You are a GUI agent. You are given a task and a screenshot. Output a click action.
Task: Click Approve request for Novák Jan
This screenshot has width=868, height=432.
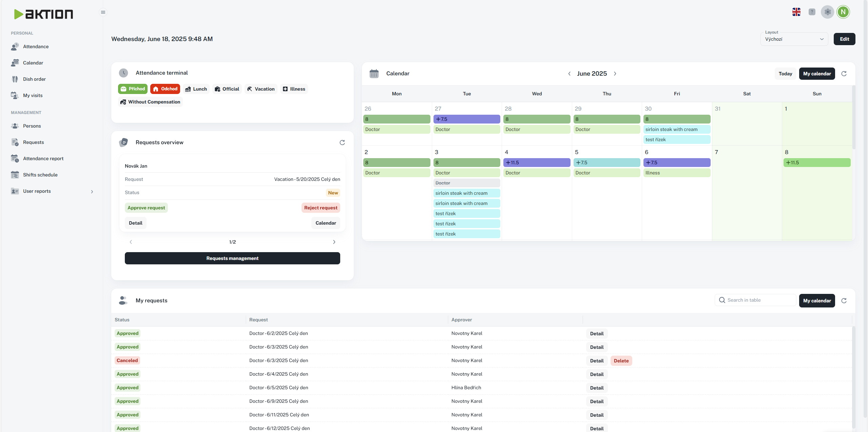click(x=146, y=208)
